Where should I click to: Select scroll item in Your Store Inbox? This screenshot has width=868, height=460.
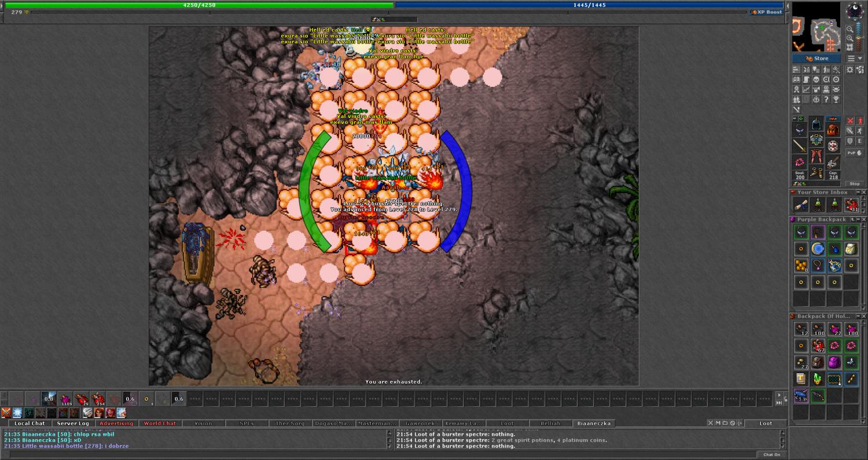coord(801,205)
